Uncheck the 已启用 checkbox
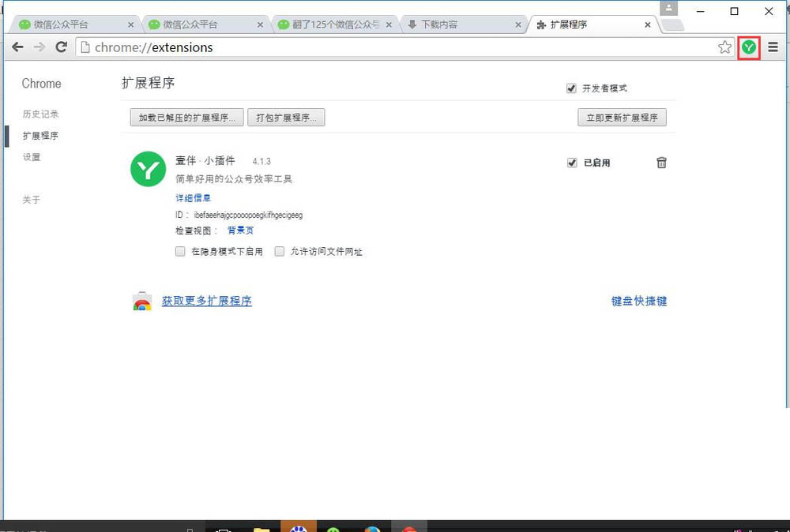This screenshot has width=790, height=532. pyautogui.click(x=572, y=163)
